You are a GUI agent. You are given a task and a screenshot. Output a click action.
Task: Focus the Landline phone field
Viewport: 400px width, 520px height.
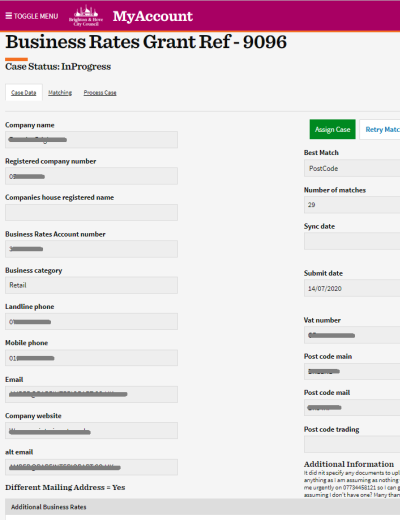tap(91, 321)
